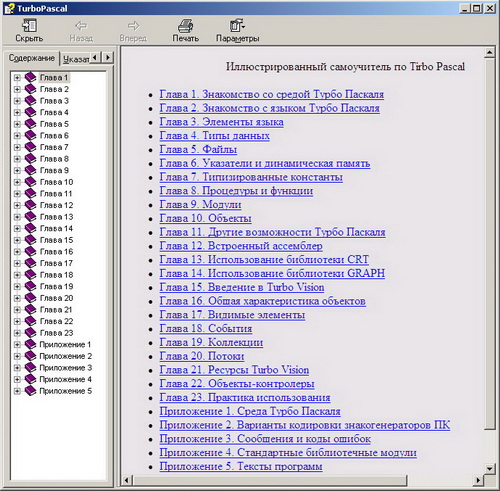Open the Параметры options icon
This screenshot has height=491, width=500.
coord(237,25)
